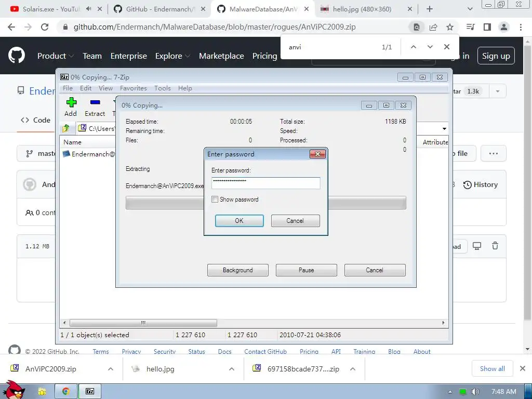Close the Enter password dialog with red X
The width and height of the screenshot is (532, 399).
point(317,154)
